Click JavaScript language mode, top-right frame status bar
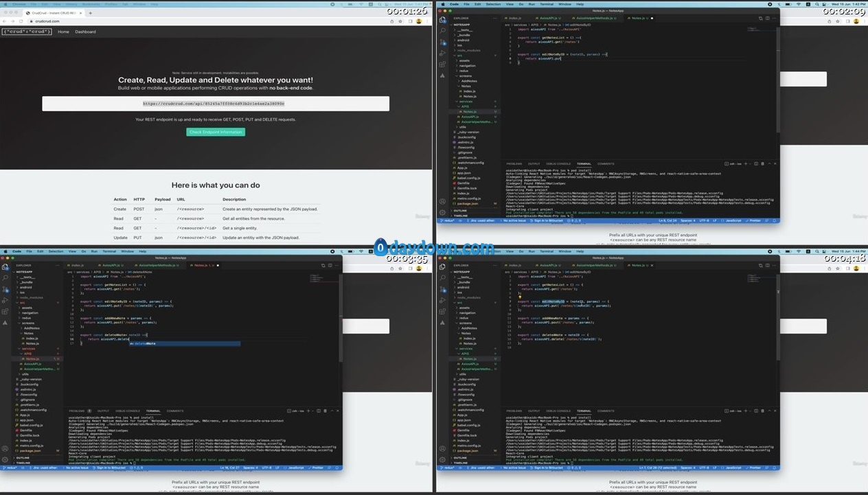The width and height of the screenshot is (868, 495). coord(731,220)
